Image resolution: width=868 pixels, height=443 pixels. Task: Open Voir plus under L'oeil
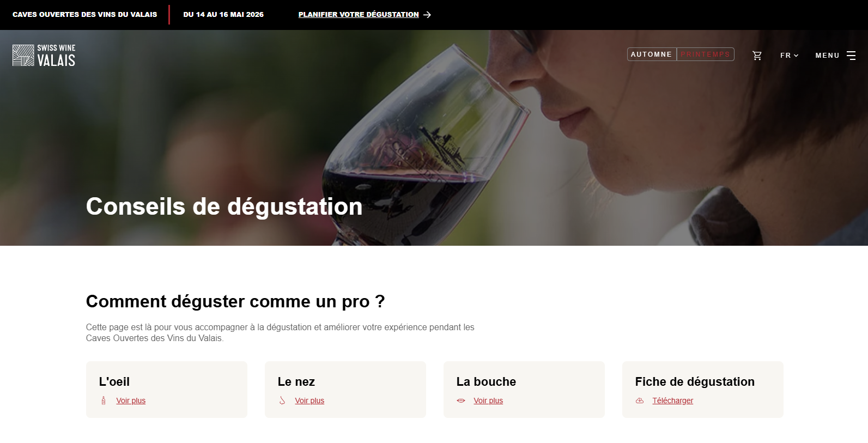[131, 400]
